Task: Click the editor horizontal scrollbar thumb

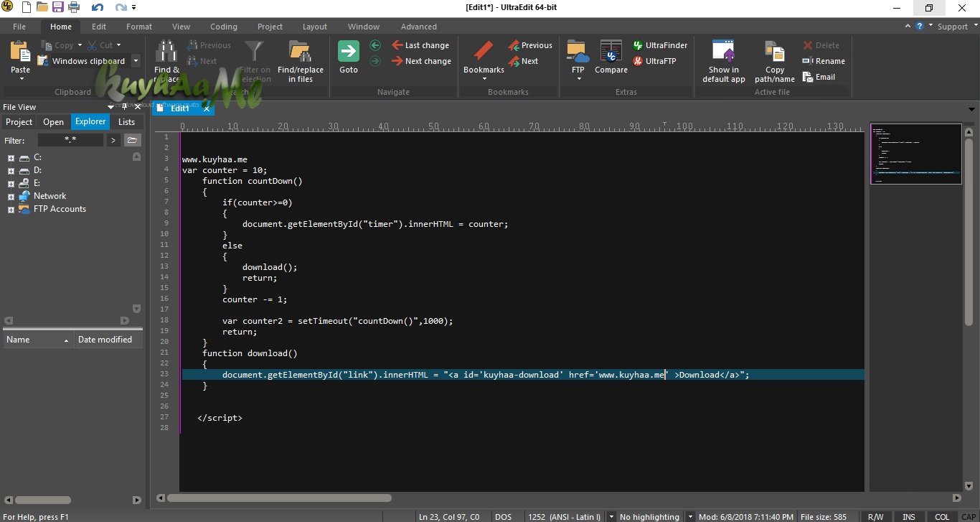Action: pos(279,498)
